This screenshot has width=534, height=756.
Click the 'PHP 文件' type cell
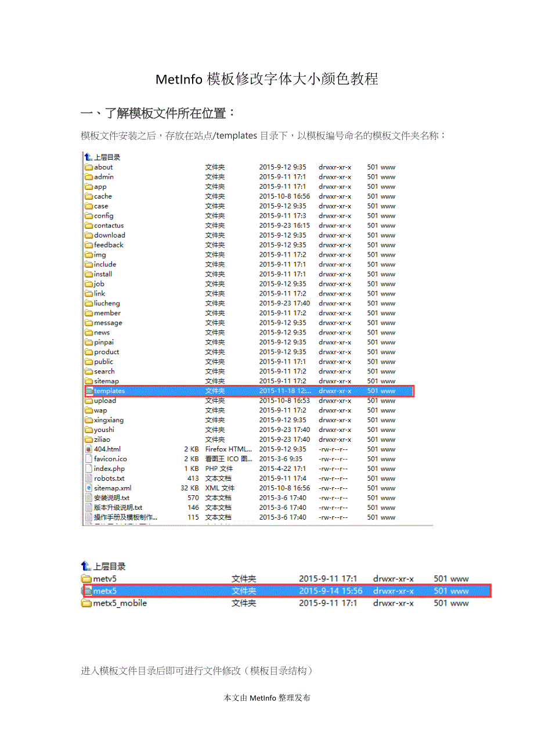pyautogui.click(x=219, y=469)
